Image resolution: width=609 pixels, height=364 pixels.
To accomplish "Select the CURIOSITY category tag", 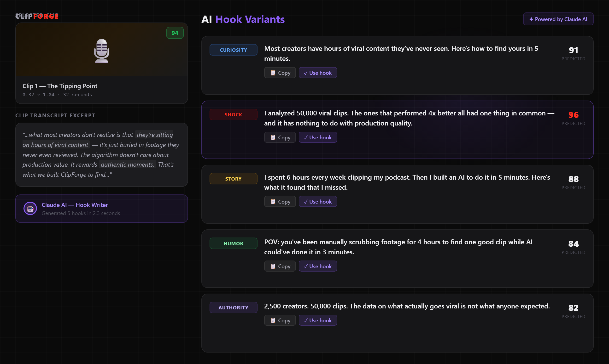I will (x=233, y=50).
